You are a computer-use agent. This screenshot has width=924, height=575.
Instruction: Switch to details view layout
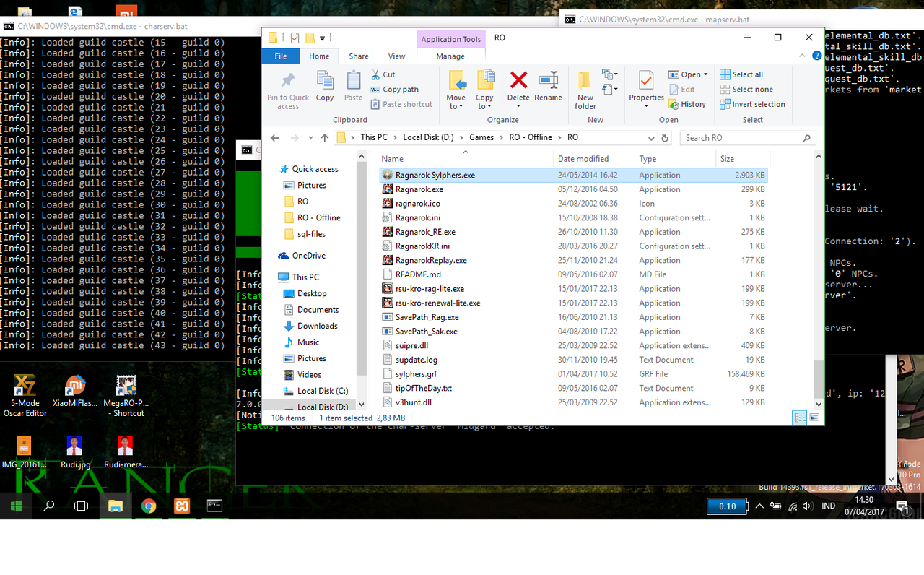coord(800,418)
